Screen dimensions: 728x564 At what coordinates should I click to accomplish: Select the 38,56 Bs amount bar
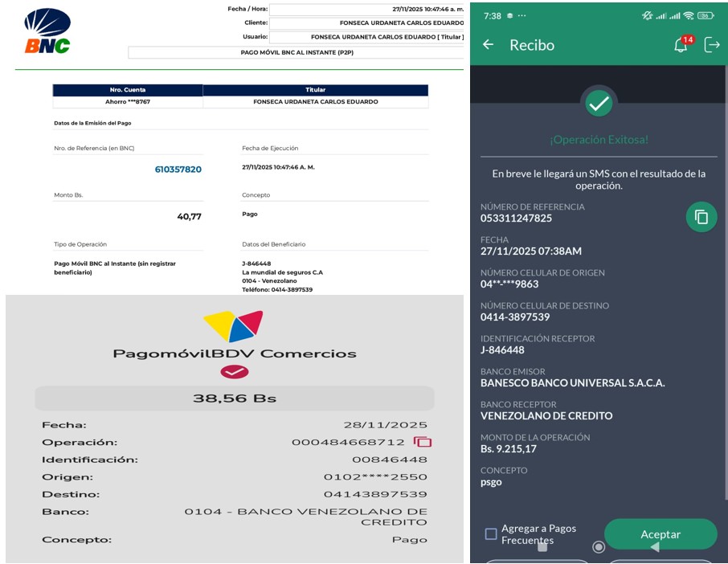[234, 398]
